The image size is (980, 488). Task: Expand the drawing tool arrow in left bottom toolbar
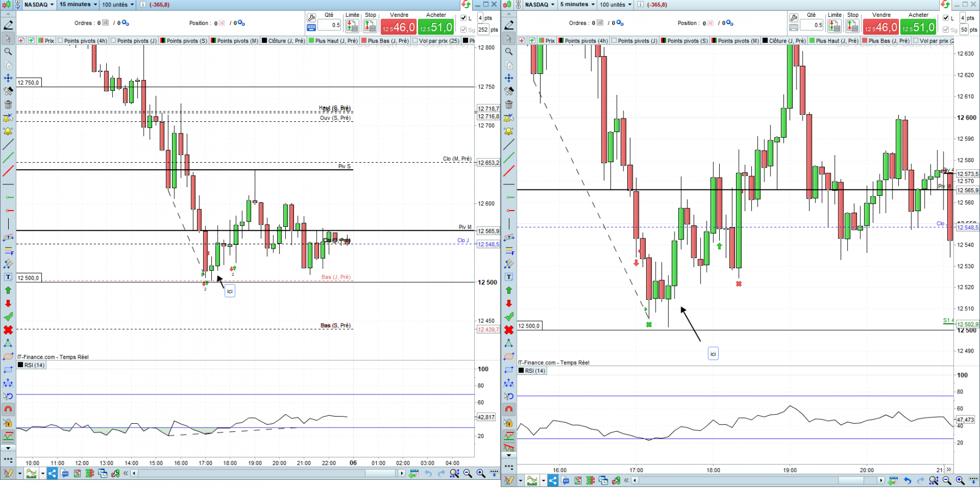click(x=20, y=473)
